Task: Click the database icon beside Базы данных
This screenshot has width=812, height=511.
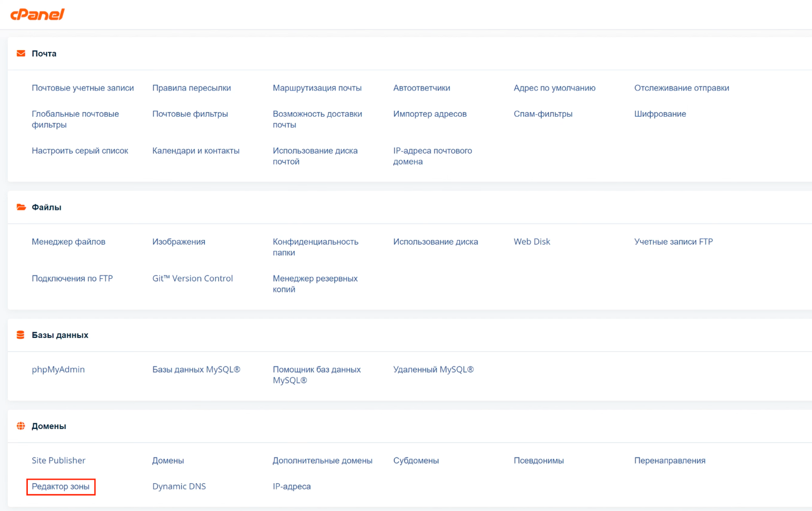Action: (x=21, y=335)
